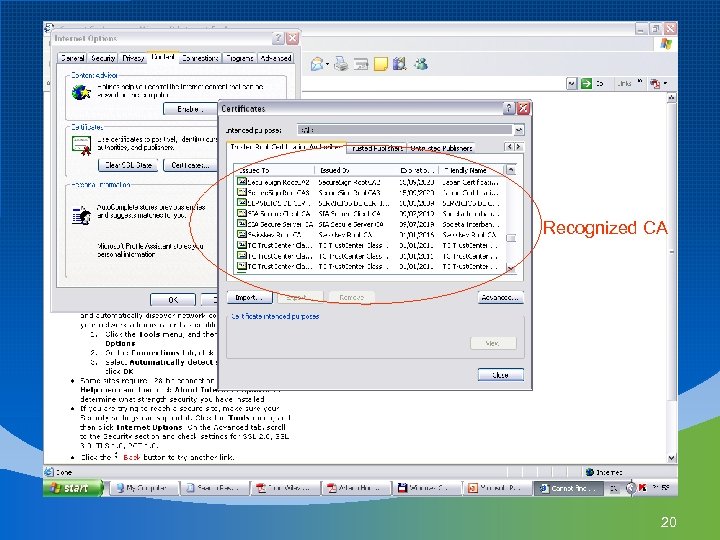
Task: Switch to the Trusted Publishers tab
Action: (x=377, y=148)
